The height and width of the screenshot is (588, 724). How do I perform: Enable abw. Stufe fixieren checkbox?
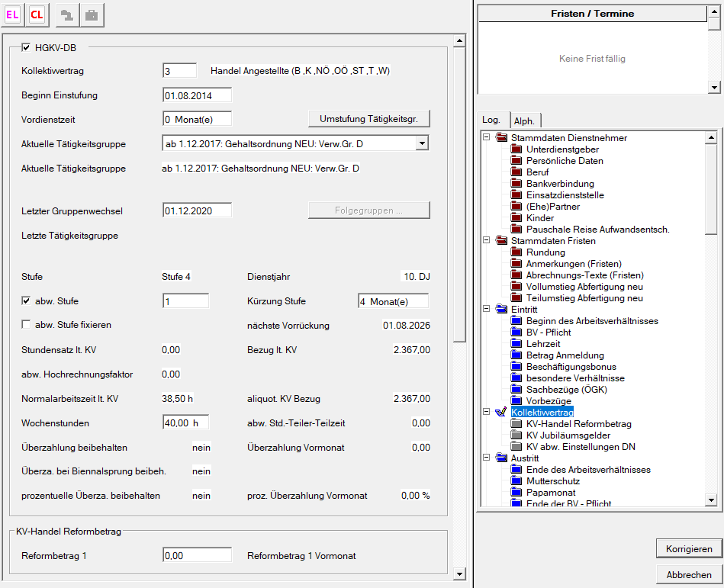pos(26,325)
